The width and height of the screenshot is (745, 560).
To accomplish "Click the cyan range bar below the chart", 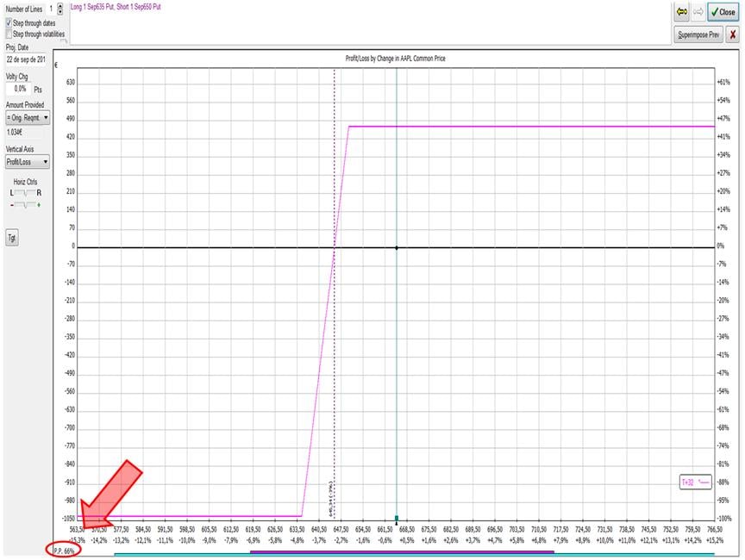I will tap(414, 554).
